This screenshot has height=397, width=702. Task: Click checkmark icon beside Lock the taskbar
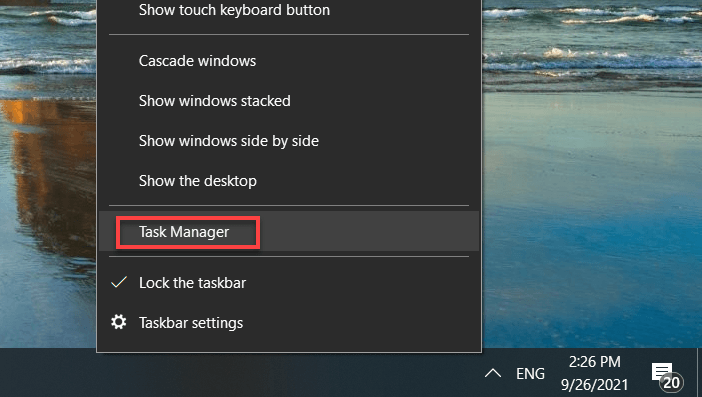[119, 282]
